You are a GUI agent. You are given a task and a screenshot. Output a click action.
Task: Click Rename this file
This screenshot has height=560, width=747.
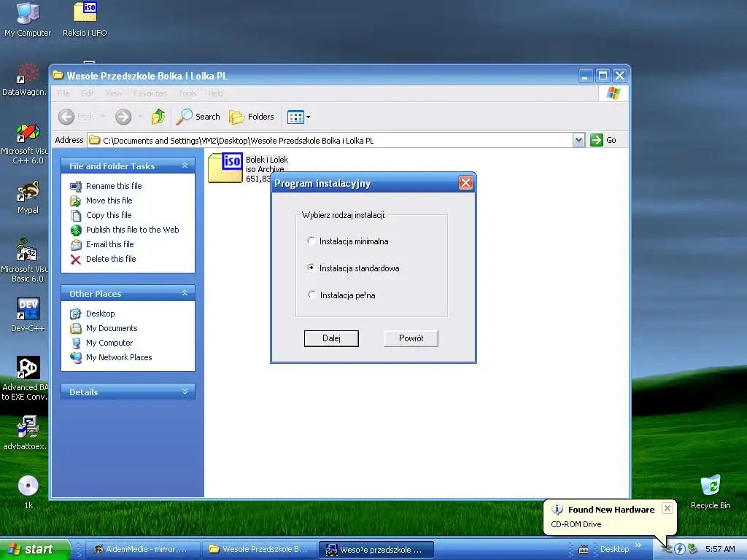tap(113, 186)
